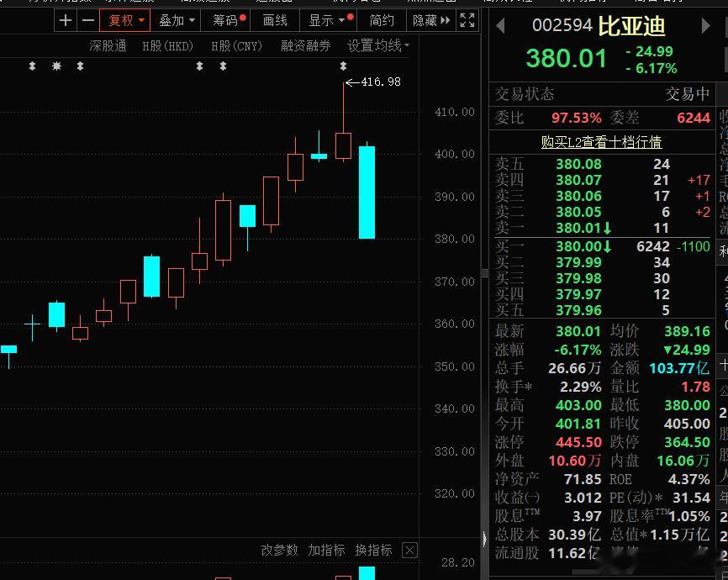
Task: Click 卖五 price 380.08
Action: tap(578, 164)
